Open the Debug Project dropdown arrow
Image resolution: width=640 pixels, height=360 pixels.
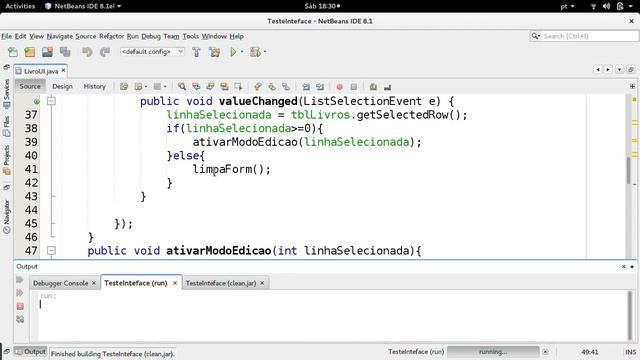pyautogui.click(x=265, y=52)
